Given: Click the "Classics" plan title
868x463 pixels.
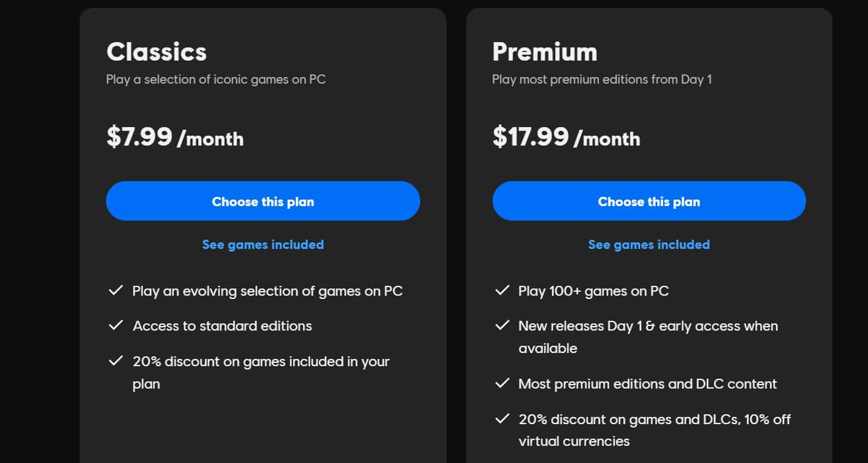Looking at the screenshot, I should tap(157, 51).
